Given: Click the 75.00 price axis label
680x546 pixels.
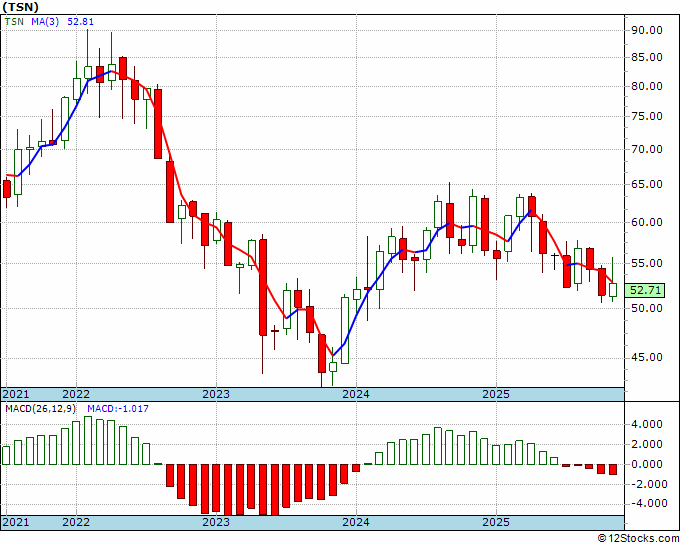Looking at the screenshot, I should coord(647,116).
